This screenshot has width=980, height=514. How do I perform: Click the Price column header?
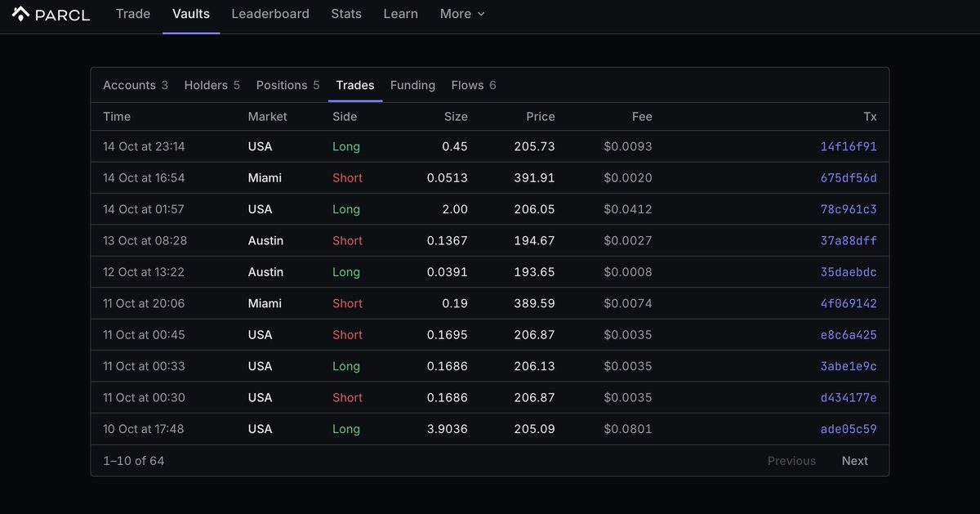pyautogui.click(x=540, y=117)
